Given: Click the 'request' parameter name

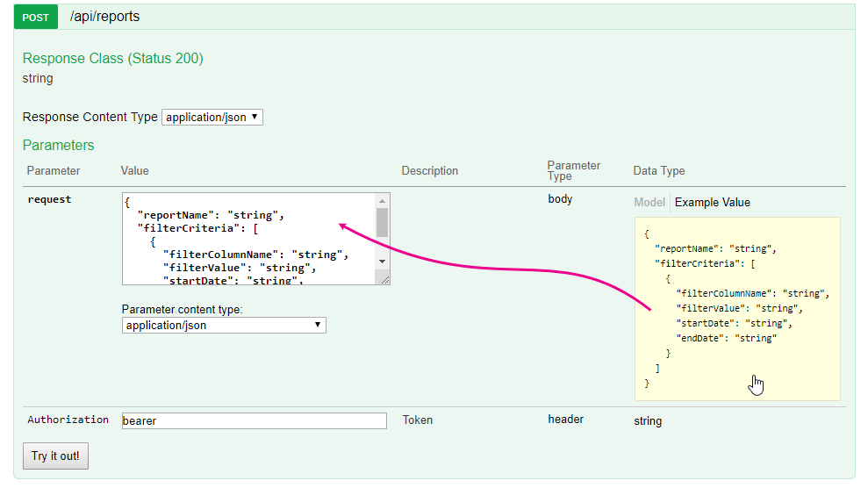Looking at the screenshot, I should [x=49, y=199].
